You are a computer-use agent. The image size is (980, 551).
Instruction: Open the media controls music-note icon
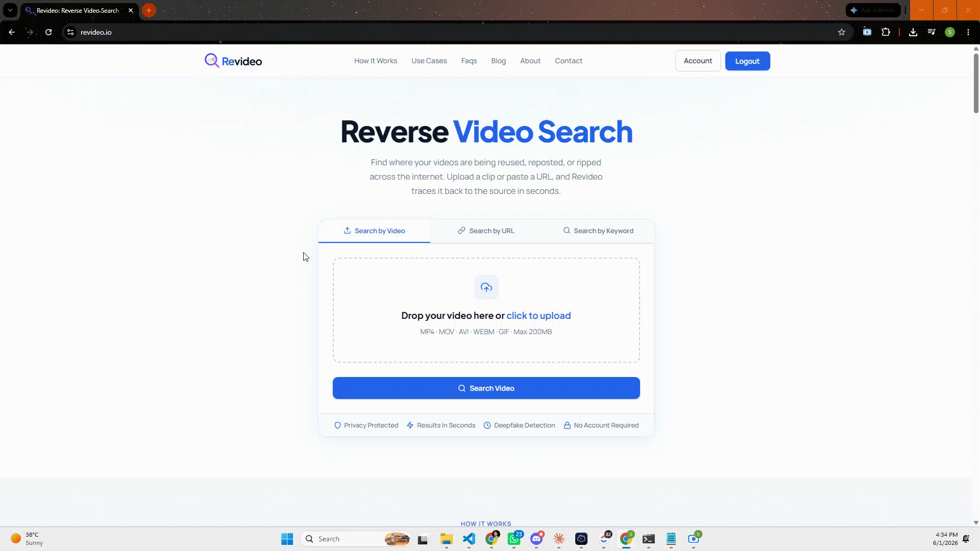click(x=932, y=32)
